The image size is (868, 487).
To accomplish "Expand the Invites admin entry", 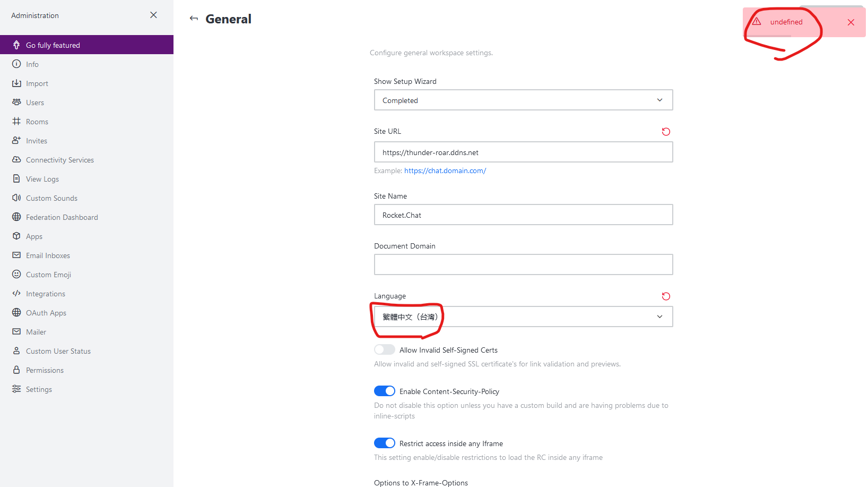I will point(37,140).
